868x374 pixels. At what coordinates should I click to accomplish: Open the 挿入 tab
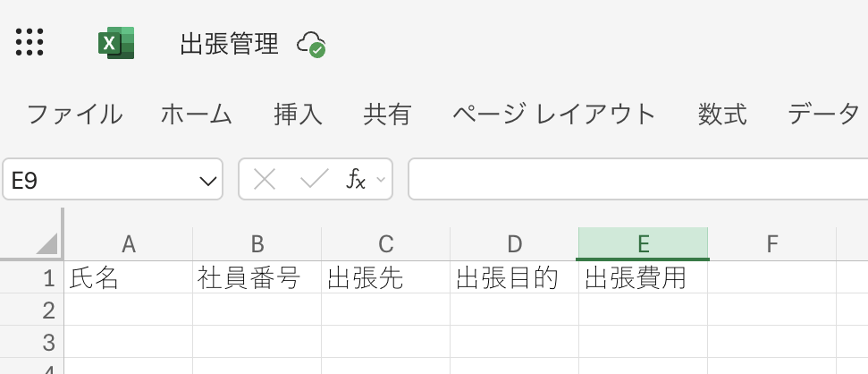[x=298, y=114]
